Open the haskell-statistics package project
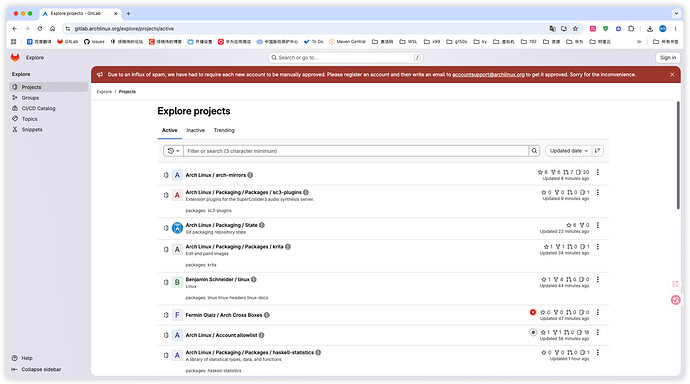690x384 pixels. pos(250,352)
